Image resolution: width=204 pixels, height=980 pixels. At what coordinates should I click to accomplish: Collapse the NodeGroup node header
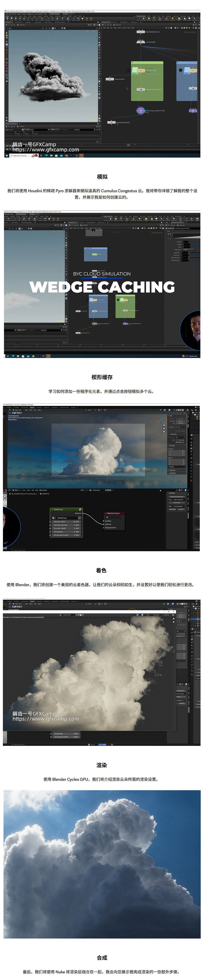point(52,509)
